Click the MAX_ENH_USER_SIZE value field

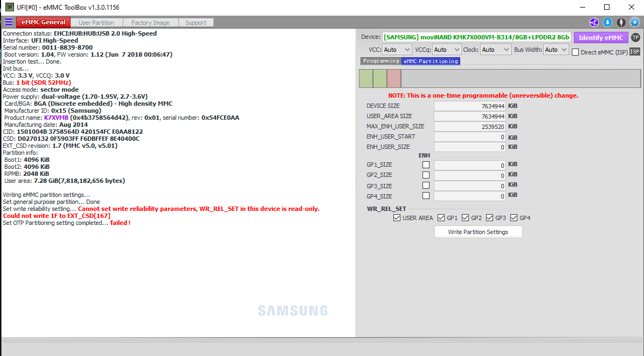click(470, 127)
